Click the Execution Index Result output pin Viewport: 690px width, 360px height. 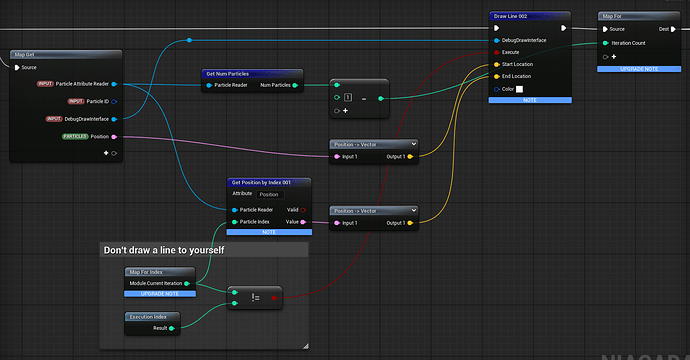click(x=172, y=328)
